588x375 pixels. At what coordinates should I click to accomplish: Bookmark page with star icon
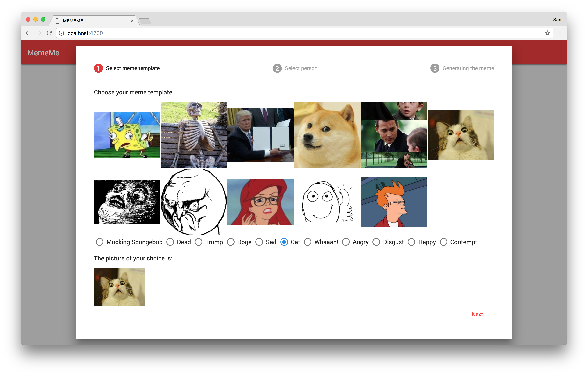pos(547,33)
